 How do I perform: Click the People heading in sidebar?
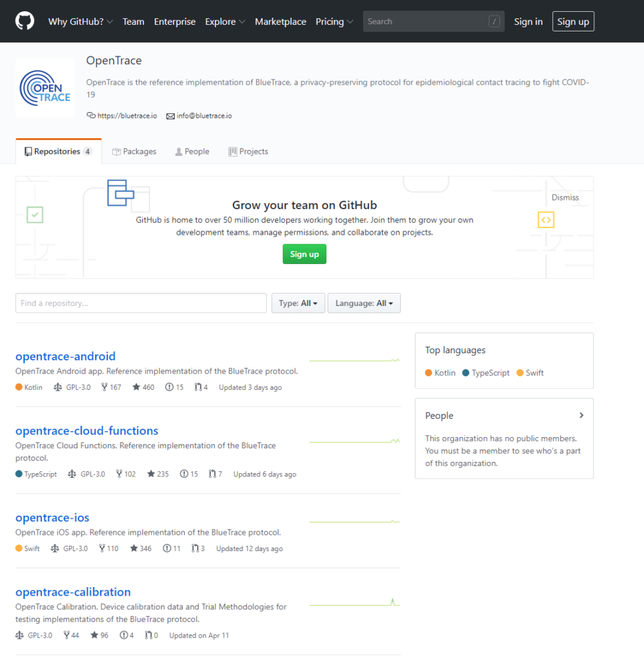[x=439, y=415]
